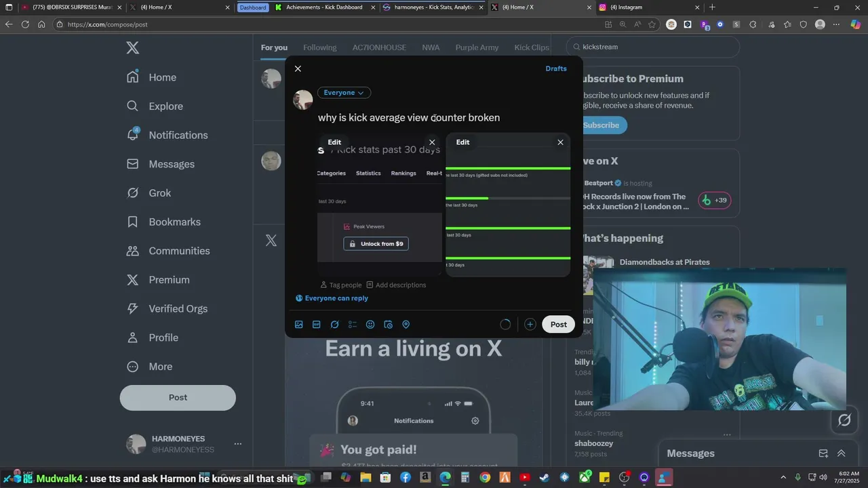
Task: Submit with the composer Post button
Action: (559, 325)
